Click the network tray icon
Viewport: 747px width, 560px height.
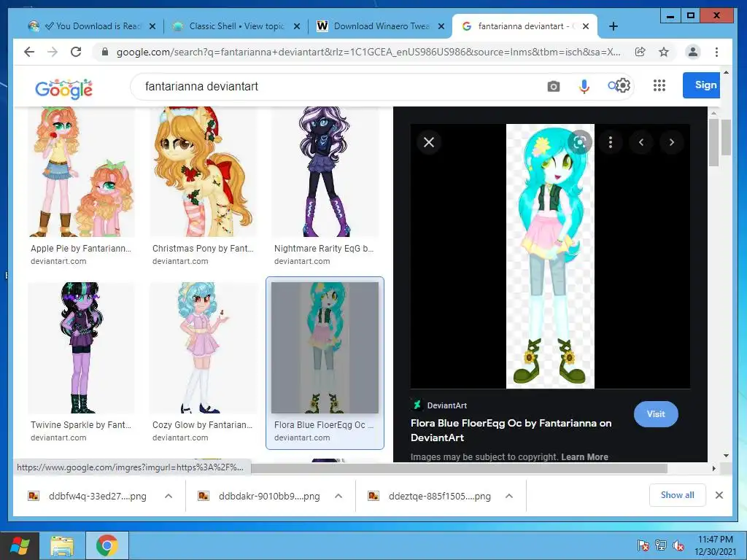[661, 545]
